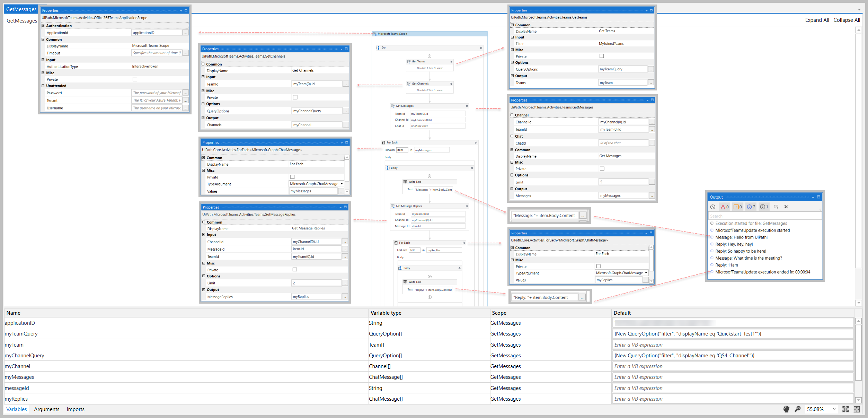Viewport: 868px width, 418px height.
Task: Click the For Each myMessages activity icon
Action: (x=383, y=143)
